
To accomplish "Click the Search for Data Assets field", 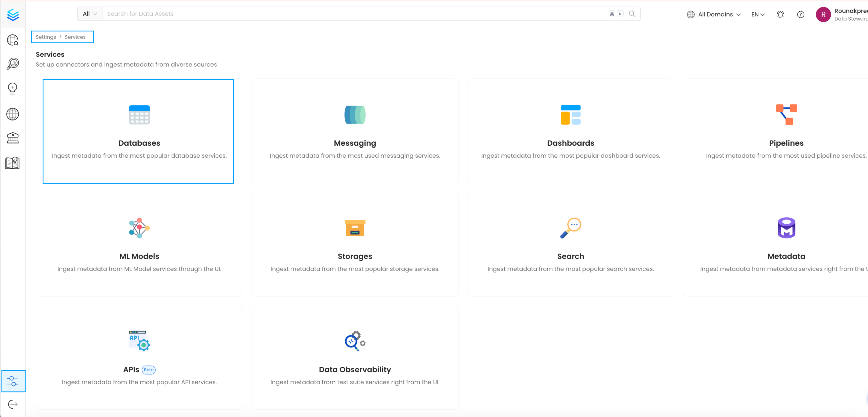I will [354, 14].
